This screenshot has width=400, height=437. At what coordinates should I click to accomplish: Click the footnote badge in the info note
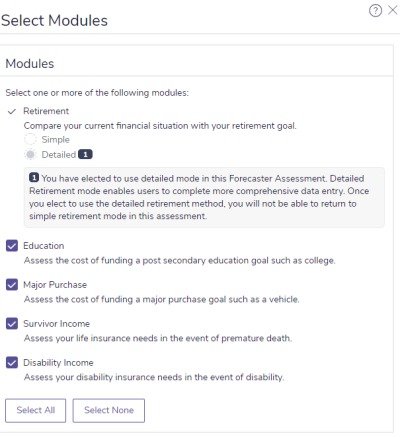[x=34, y=178]
